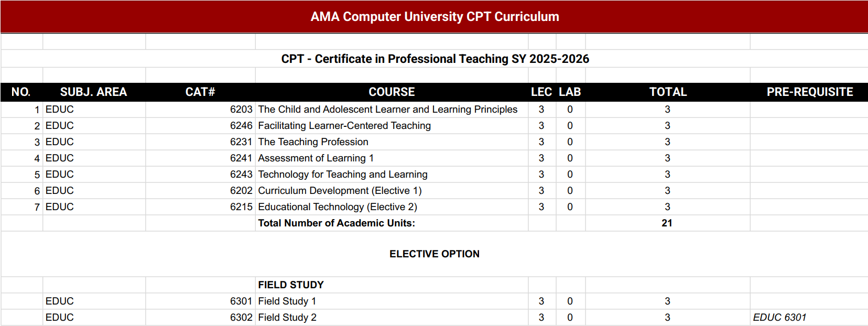Viewport: 868px width, 326px height.
Task: Click the NO. column header
Action: (21, 92)
